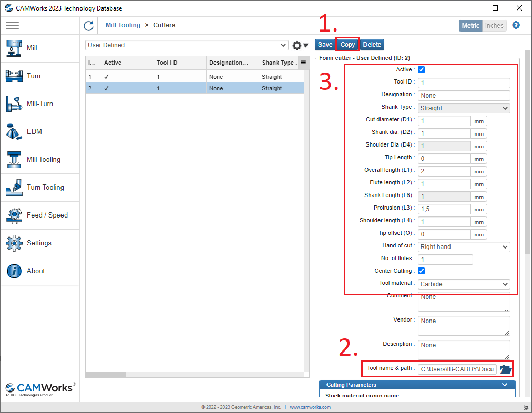The image size is (532, 413).
Task: Click the No. of flutes field
Action: coord(445,260)
